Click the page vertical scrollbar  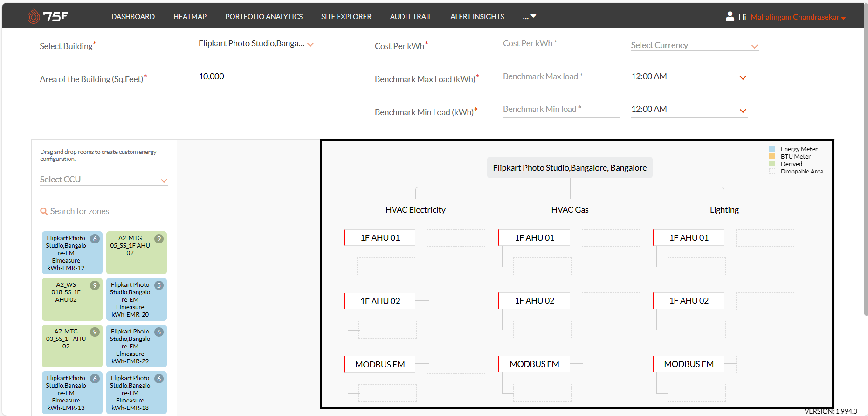click(x=866, y=159)
